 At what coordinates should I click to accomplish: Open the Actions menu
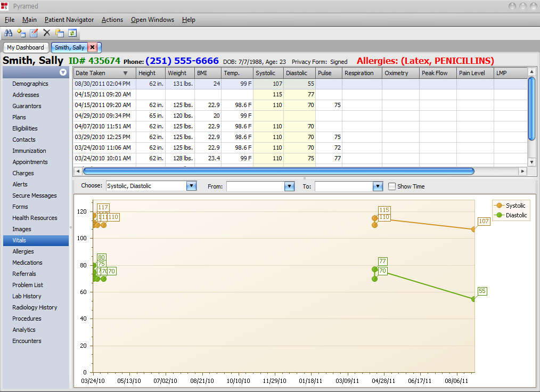(112, 20)
